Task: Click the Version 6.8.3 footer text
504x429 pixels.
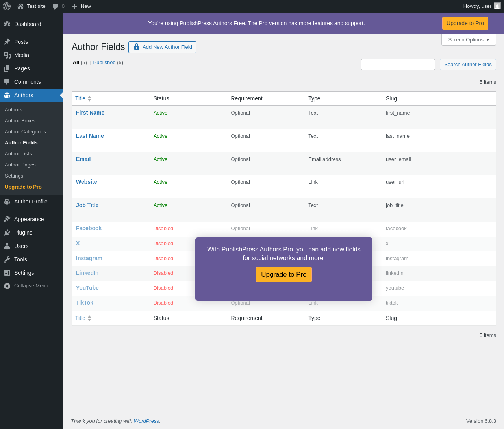Action: [x=481, y=421]
